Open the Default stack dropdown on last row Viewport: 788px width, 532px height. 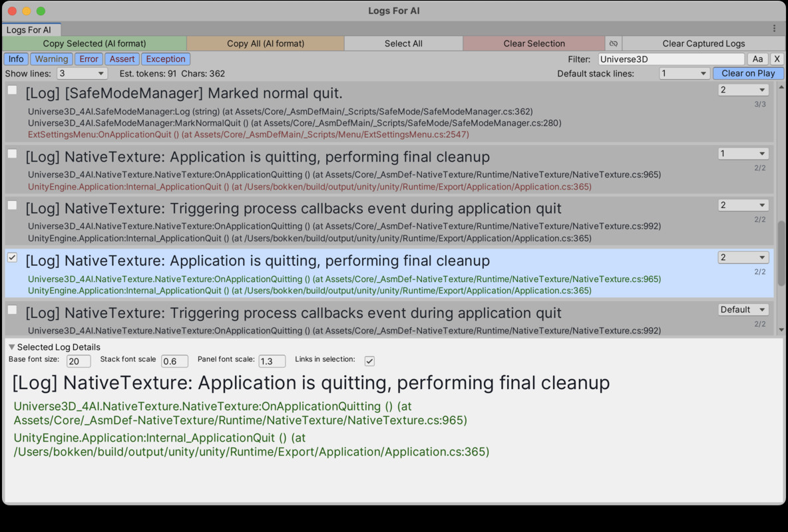pyautogui.click(x=743, y=309)
